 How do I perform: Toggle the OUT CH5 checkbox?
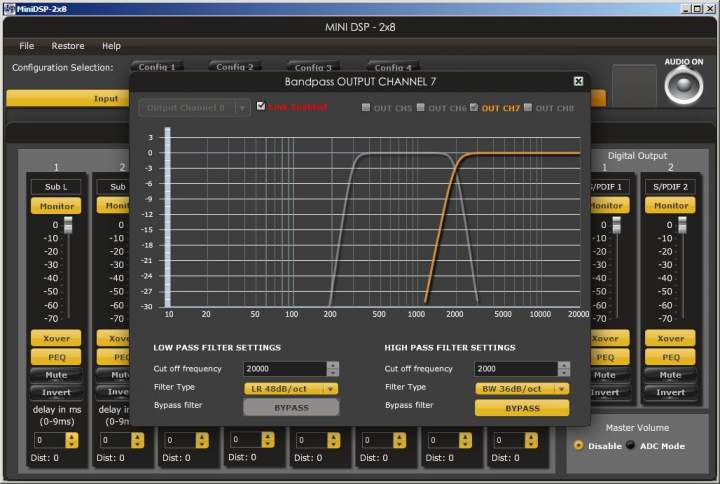pyautogui.click(x=366, y=107)
